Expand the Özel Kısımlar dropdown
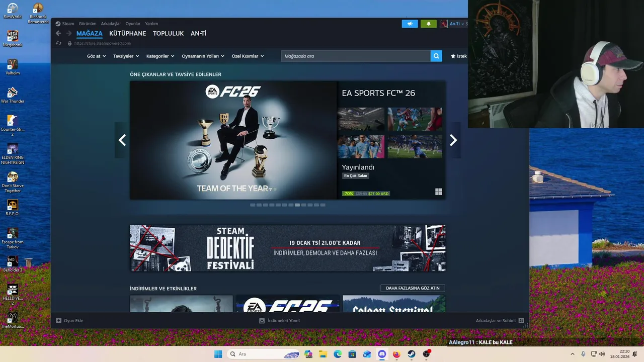644x362 pixels. click(x=248, y=56)
